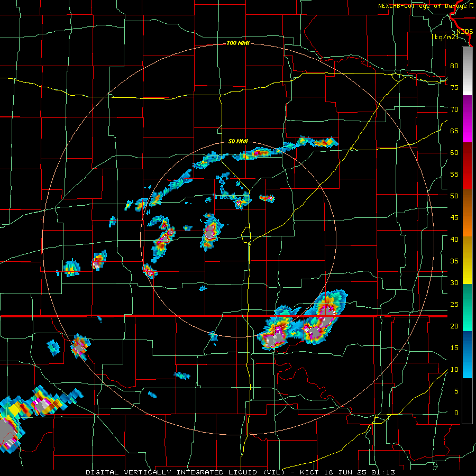
Task: Click the legend value 0
Action: tap(456, 413)
